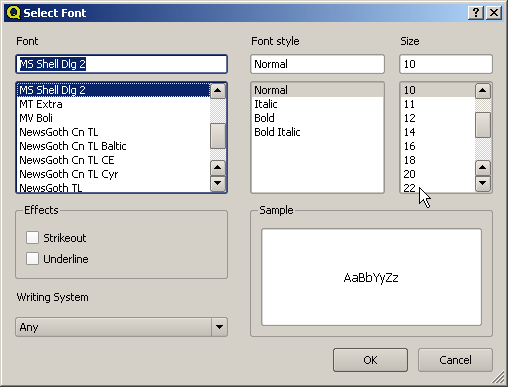Choose Italic font style
The width and height of the screenshot is (508, 387).
[317, 104]
